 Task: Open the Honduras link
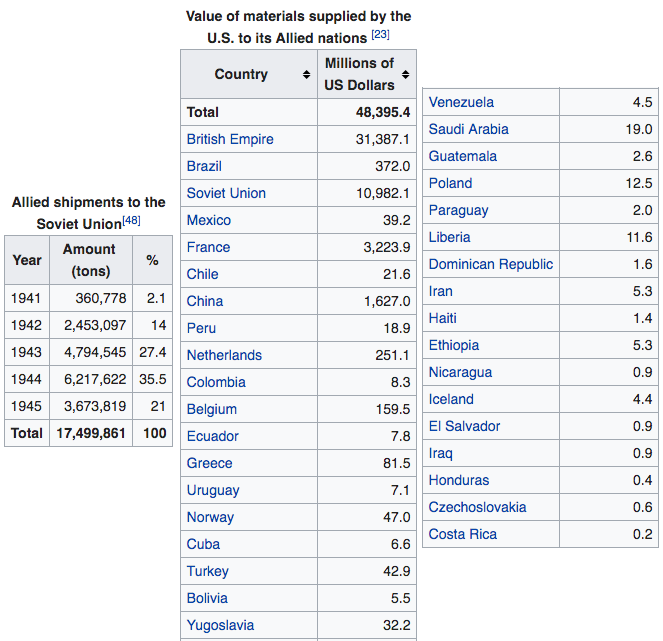(x=459, y=481)
